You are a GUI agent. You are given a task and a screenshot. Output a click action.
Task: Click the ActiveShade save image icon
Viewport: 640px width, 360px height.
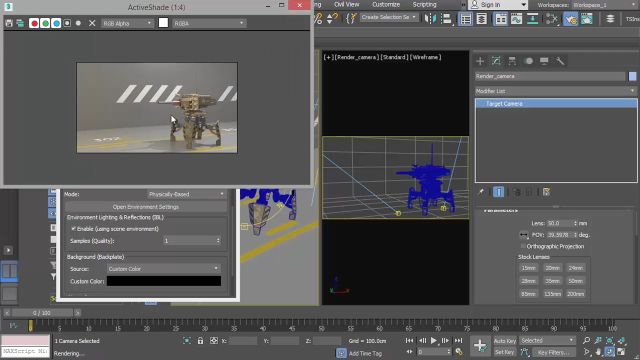(x=9, y=23)
